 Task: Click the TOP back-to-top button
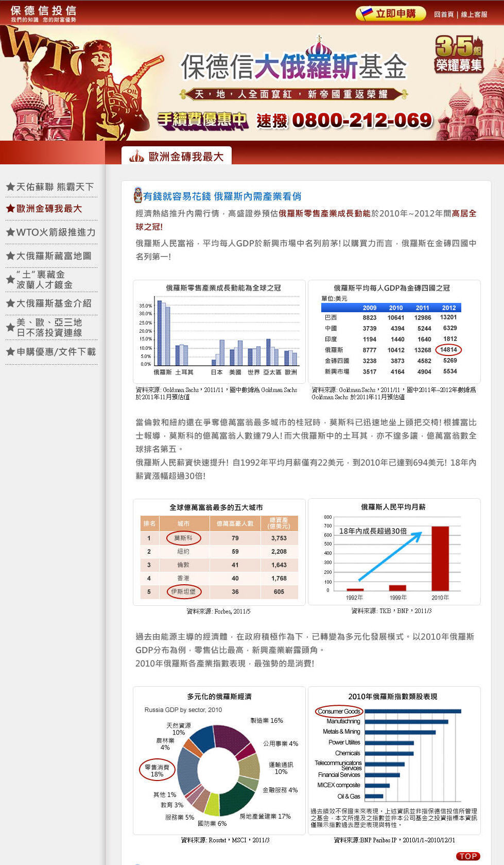(x=468, y=856)
